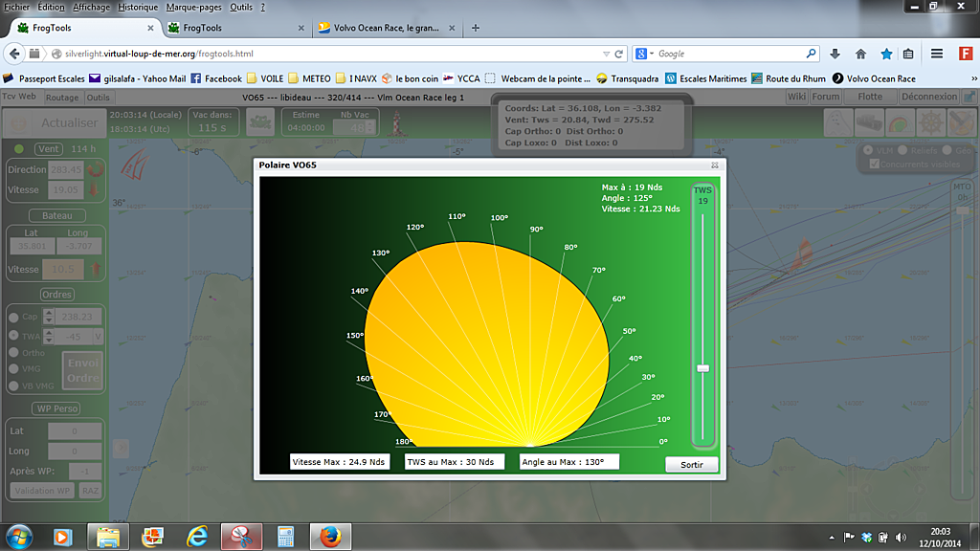Click the volume speaker tray icon
Viewport: 980px width, 551px height.
[901, 538]
